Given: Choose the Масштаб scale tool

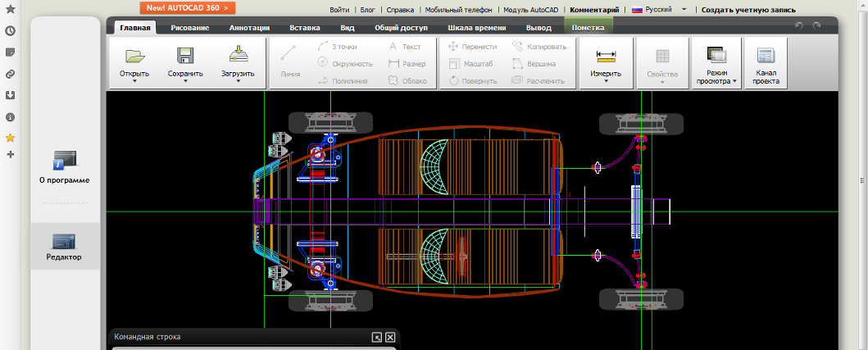Looking at the screenshot, I should (470, 64).
